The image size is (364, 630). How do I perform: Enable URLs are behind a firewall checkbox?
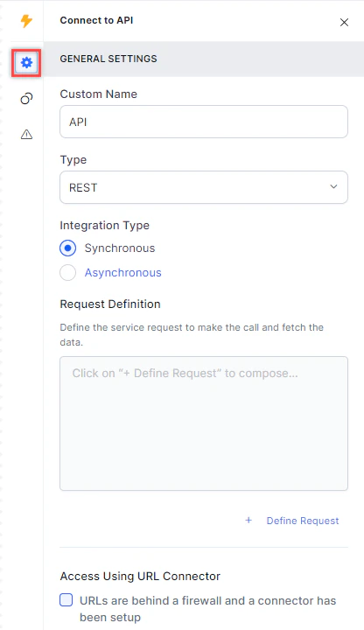(66, 600)
